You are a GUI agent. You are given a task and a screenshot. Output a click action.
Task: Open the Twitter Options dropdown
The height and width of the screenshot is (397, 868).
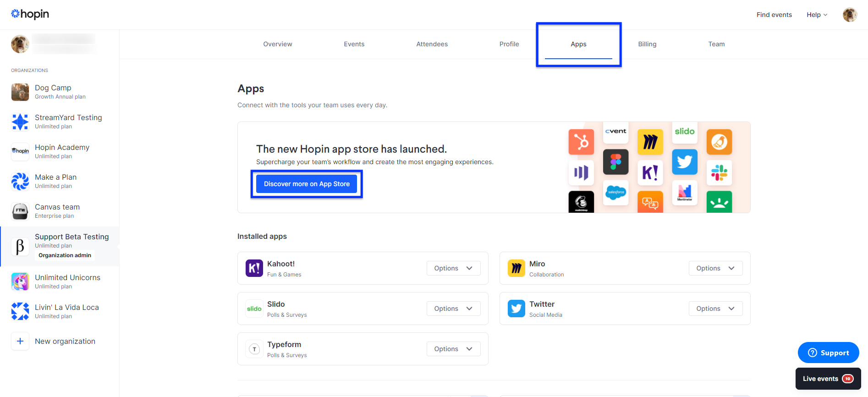tap(715, 309)
